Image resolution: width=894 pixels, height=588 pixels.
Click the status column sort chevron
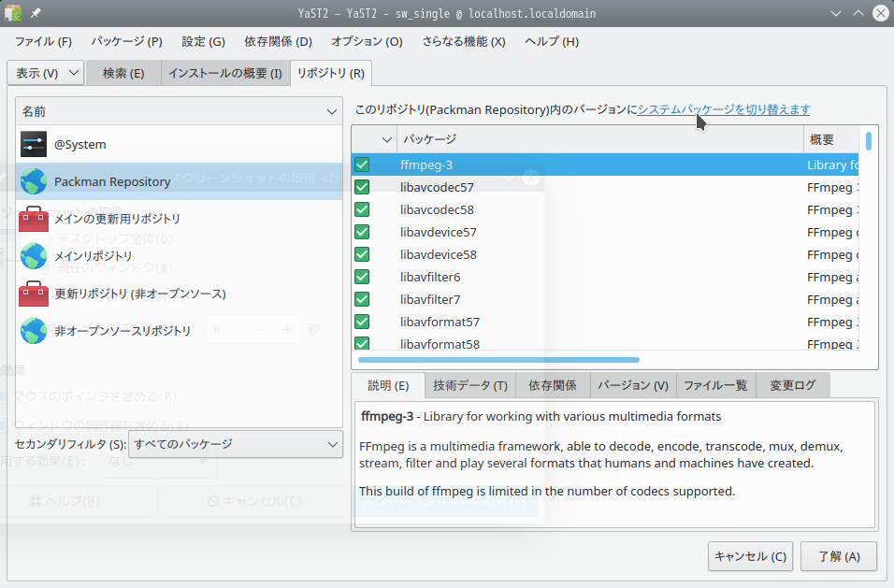point(386,139)
